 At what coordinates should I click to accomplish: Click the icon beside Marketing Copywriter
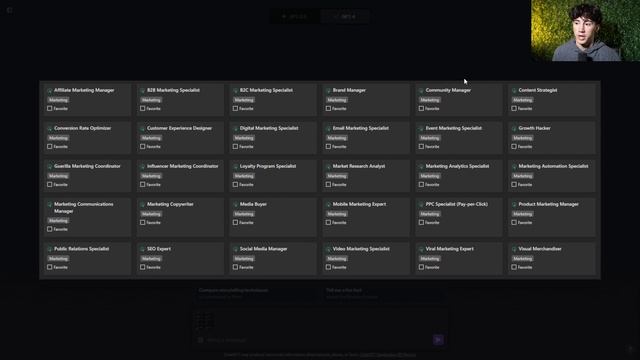[142, 204]
